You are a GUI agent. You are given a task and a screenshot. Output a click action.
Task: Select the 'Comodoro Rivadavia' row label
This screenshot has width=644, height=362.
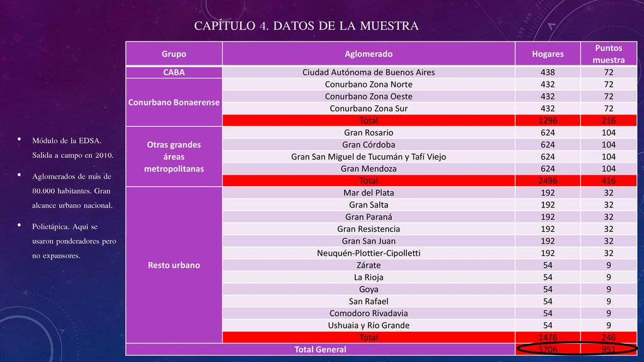[369, 313]
